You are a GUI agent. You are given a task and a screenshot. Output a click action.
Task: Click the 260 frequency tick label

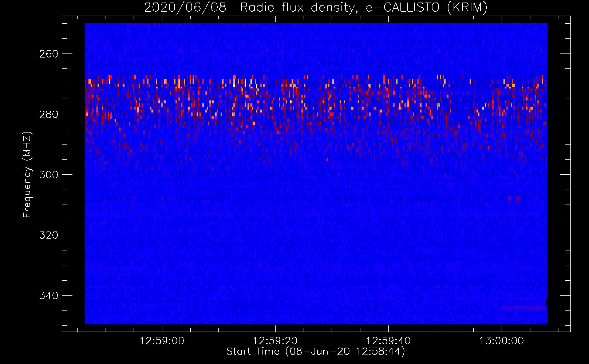pyautogui.click(x=49, y=54)
